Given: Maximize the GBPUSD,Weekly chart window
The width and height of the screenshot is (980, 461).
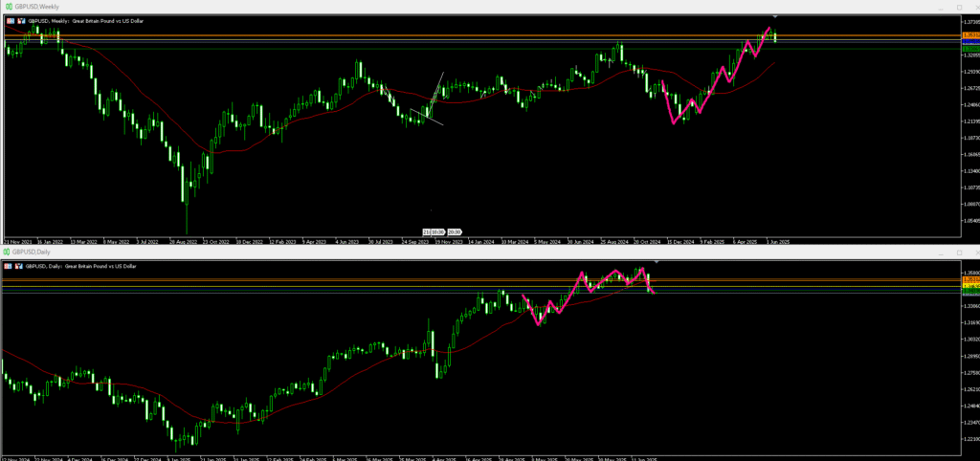Looking at the screenshot, I should 959,8.
